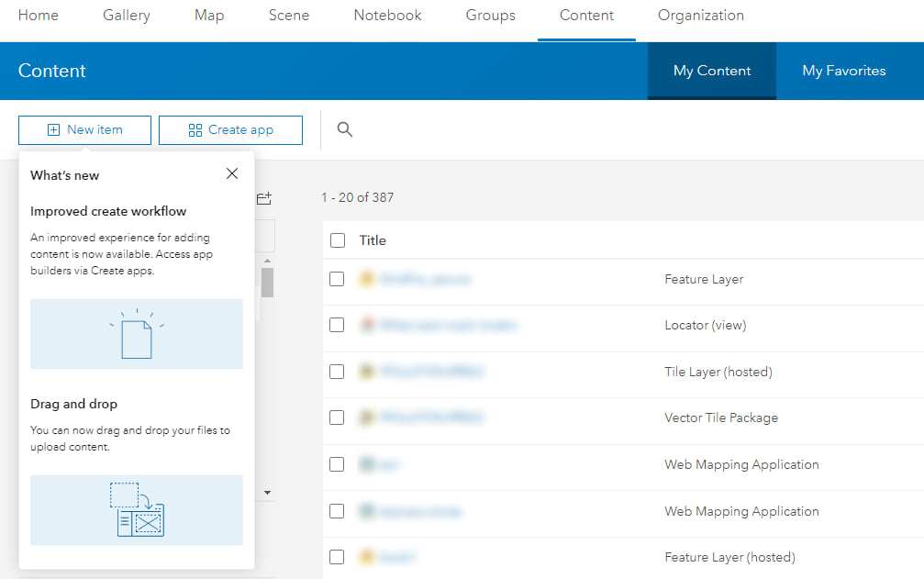
Task: Check the Feature Layer (hosted) row checkbox
Action: [x=337, y=557]
